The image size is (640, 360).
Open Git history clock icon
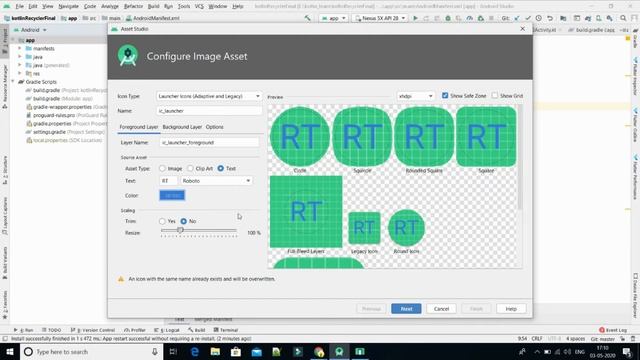[x=539, y=18]
